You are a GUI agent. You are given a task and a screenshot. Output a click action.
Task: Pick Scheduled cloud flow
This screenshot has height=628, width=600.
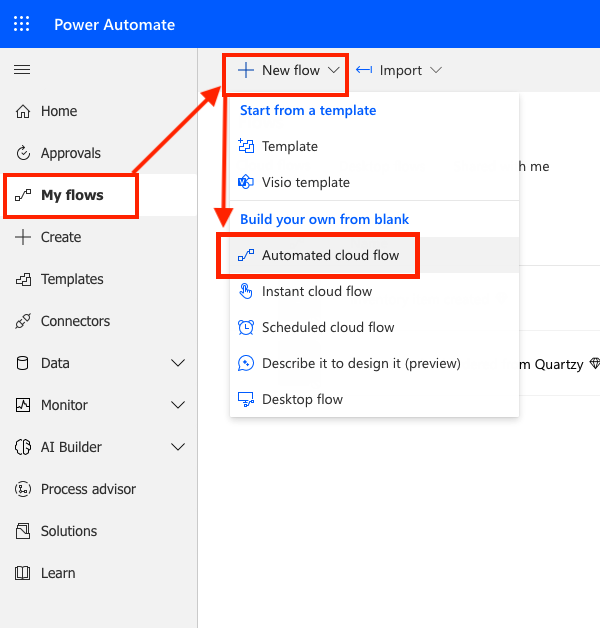[374, 327]
